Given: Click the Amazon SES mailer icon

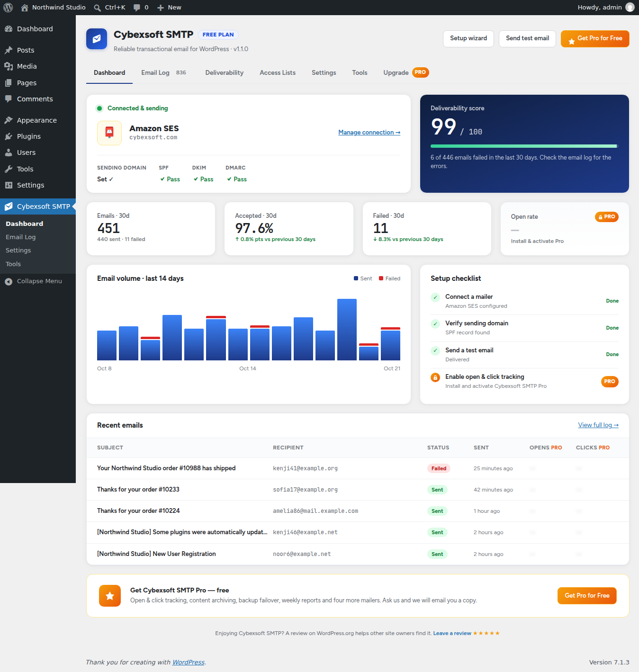Looking at the screenshot, I should coord(109,133).
